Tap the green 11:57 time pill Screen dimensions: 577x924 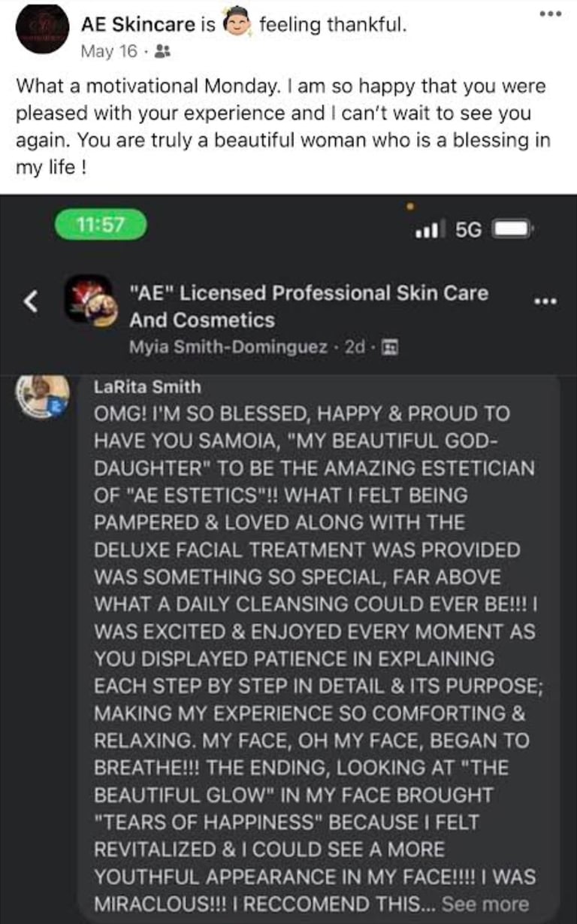click(101, 225)
